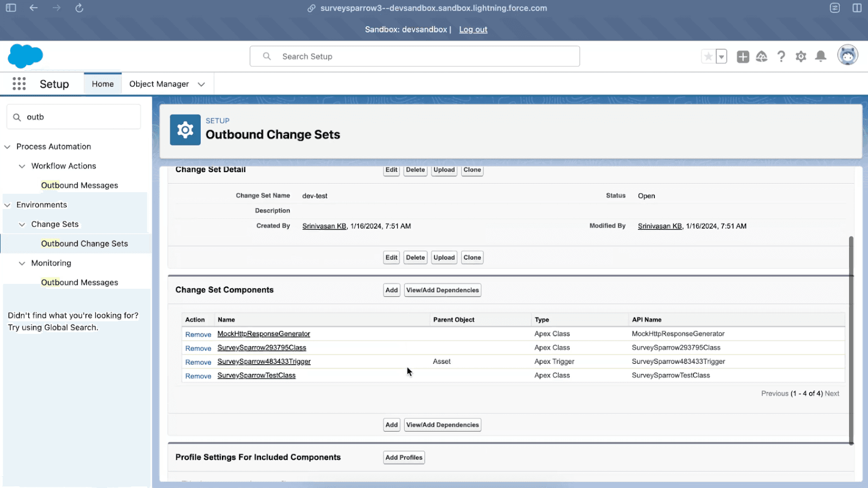Remove the SurveySparrowTestClass component
Image resolution: width=868 pixels, height=488 pixels.
coord(198,376)
